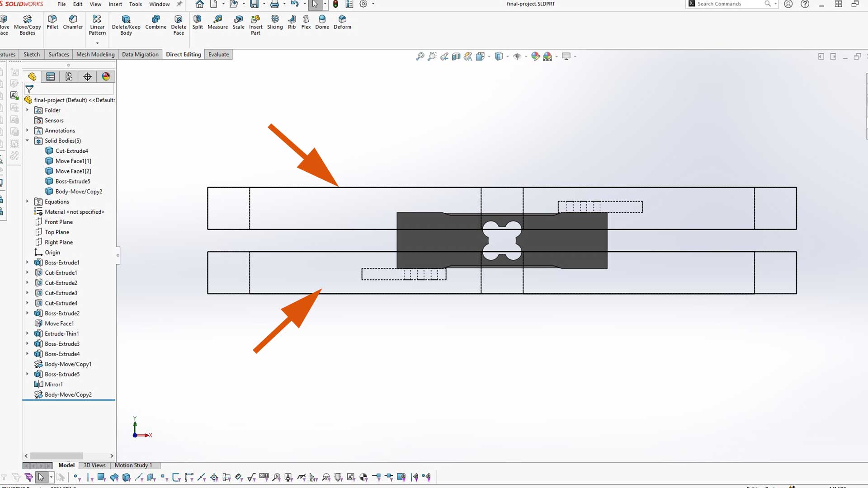
Task: Click the Insert Part tool
Action: coord(255,25)
